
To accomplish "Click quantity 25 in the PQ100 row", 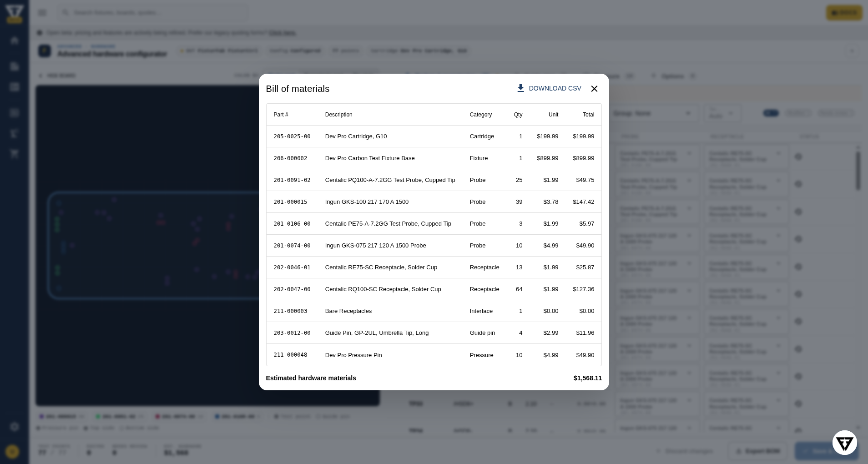I will [x=519, y=180].
